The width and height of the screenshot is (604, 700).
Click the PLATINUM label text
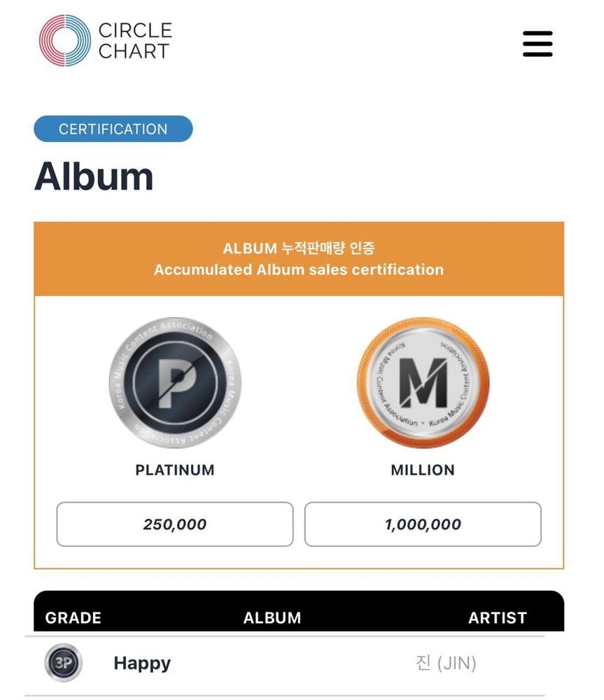coord(175,470)
